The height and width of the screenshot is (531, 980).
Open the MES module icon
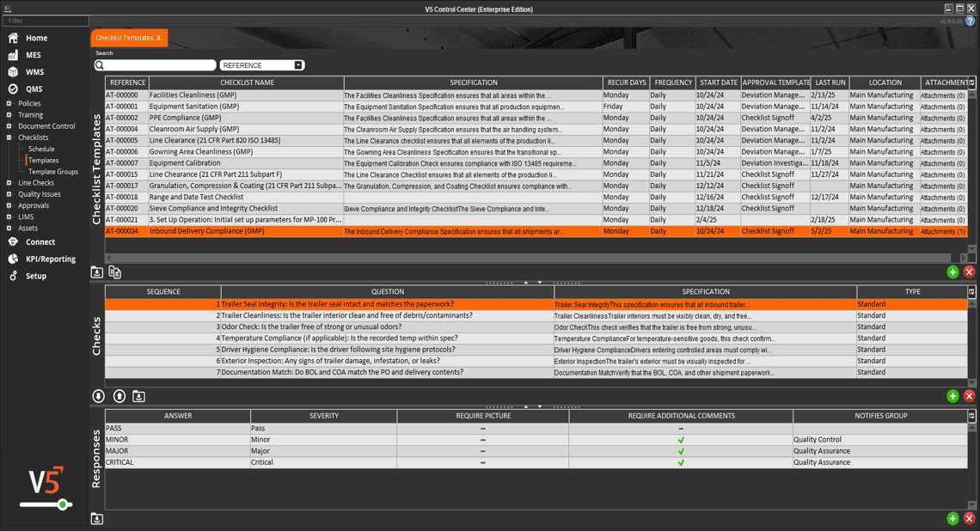point(13,55)
